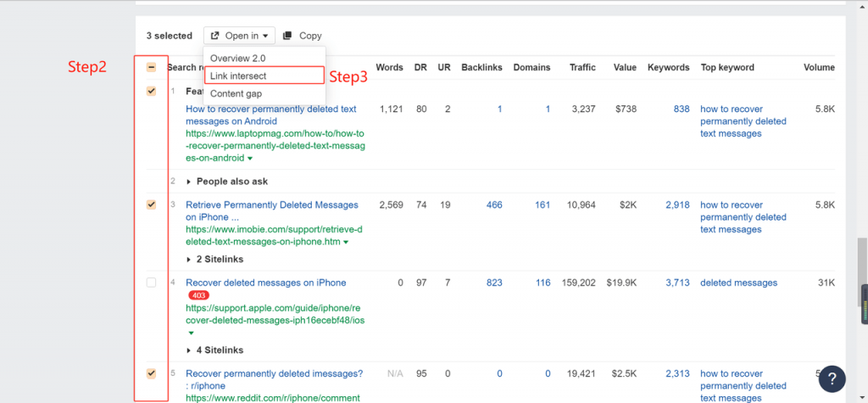868x403 pixels.
Task: Click traffic value 10,964
Action: [581, 205]
